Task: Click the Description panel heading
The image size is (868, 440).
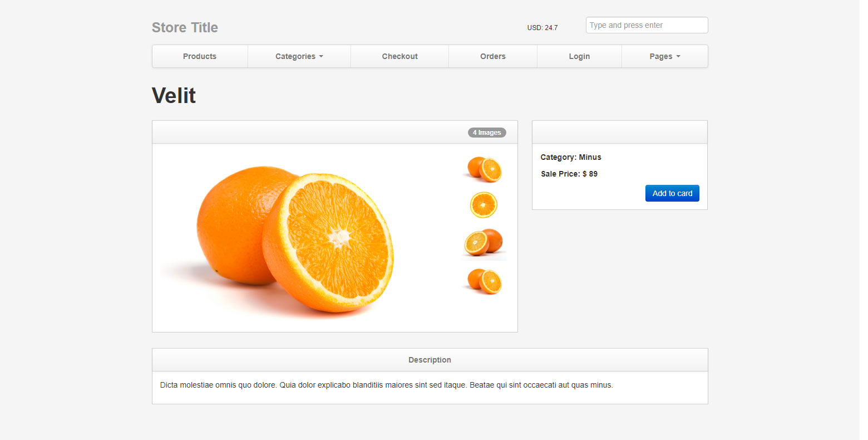Action: click(430, 360)
